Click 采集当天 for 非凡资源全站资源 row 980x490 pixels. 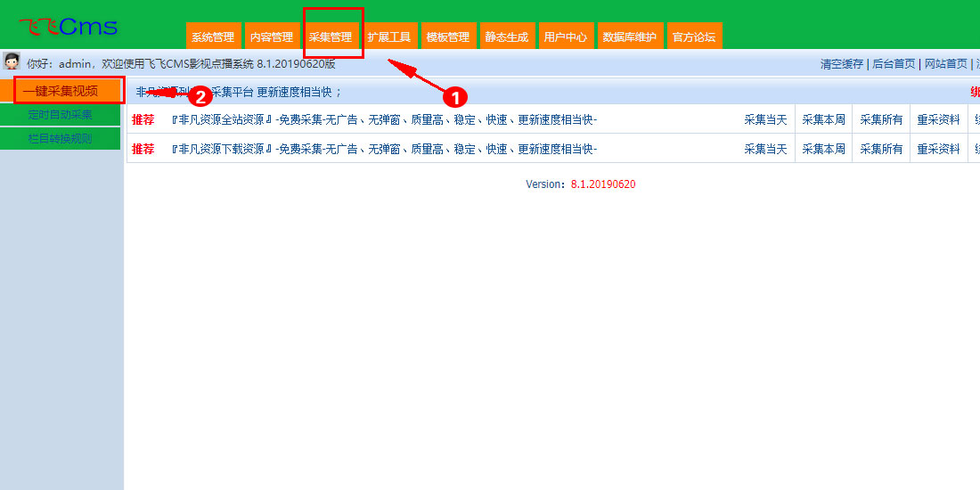(x=765, y=120)
